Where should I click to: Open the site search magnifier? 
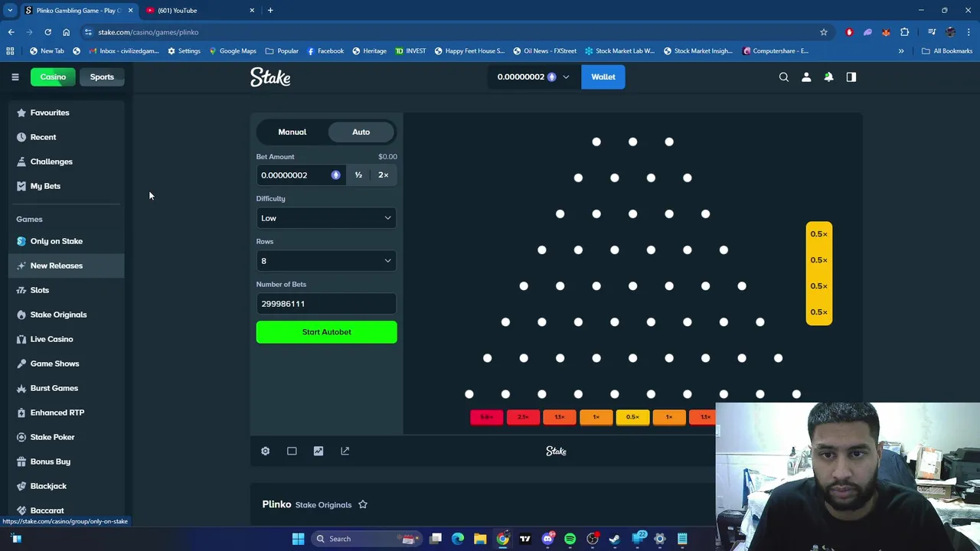coord(783,77)
